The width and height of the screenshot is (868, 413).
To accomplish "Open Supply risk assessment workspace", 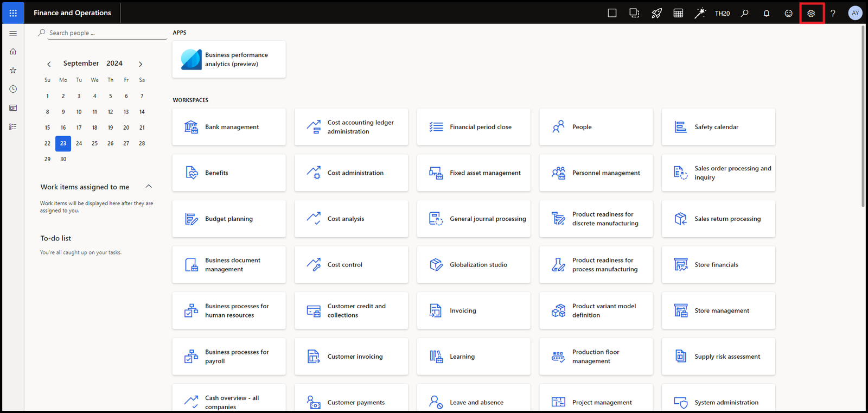I will pos(718,357).
